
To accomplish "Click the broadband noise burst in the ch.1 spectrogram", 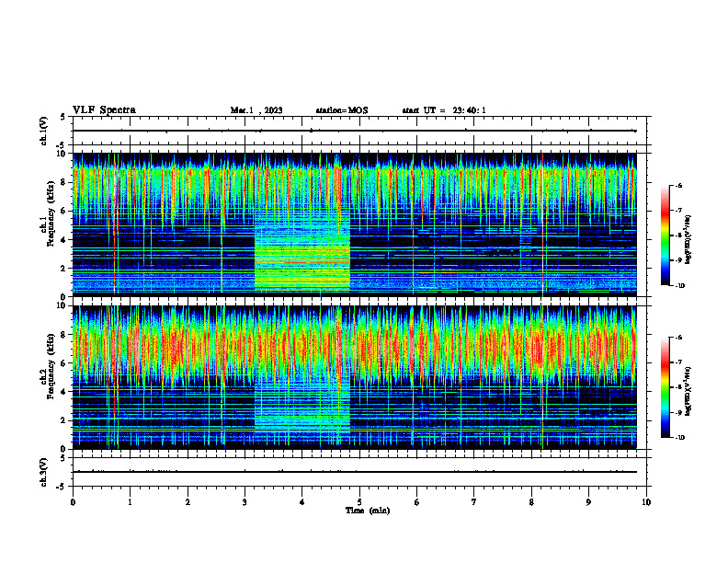I will [302, 253].
